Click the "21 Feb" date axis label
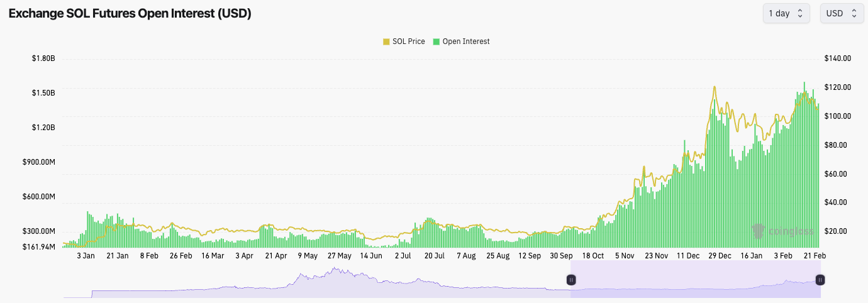 pyautogui.click(x=815, y=256)
